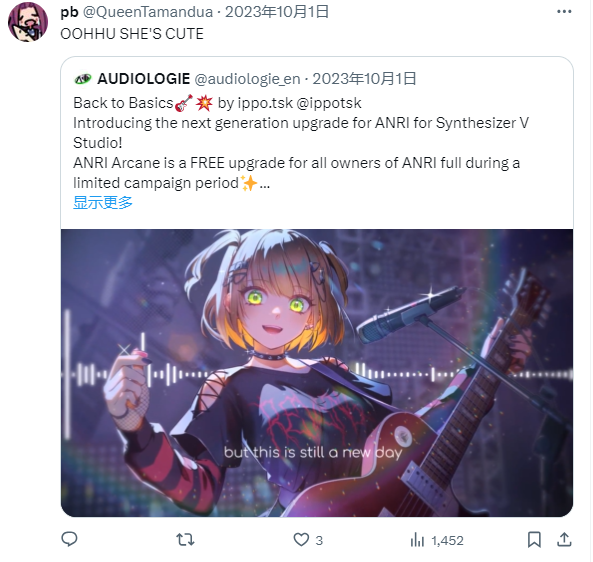This screenshot has width=593, height=562.
Task: Share the post via upload arrow icon
Action: click(x=564, y=539)
